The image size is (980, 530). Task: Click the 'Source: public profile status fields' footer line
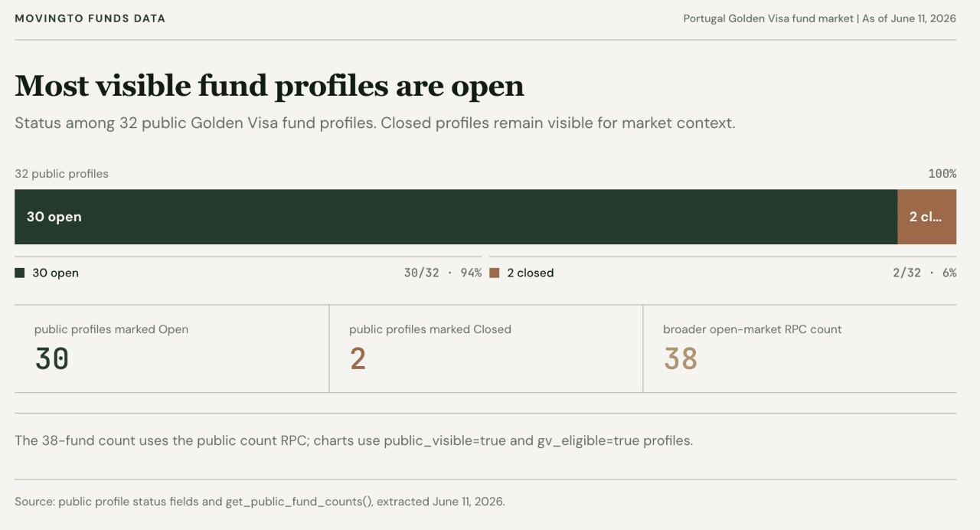260,502
